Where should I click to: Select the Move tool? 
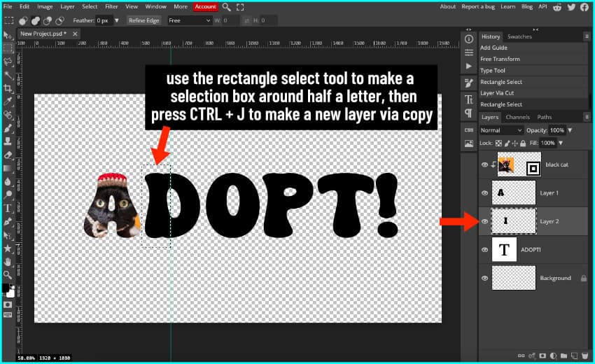[x=7, y=35]
